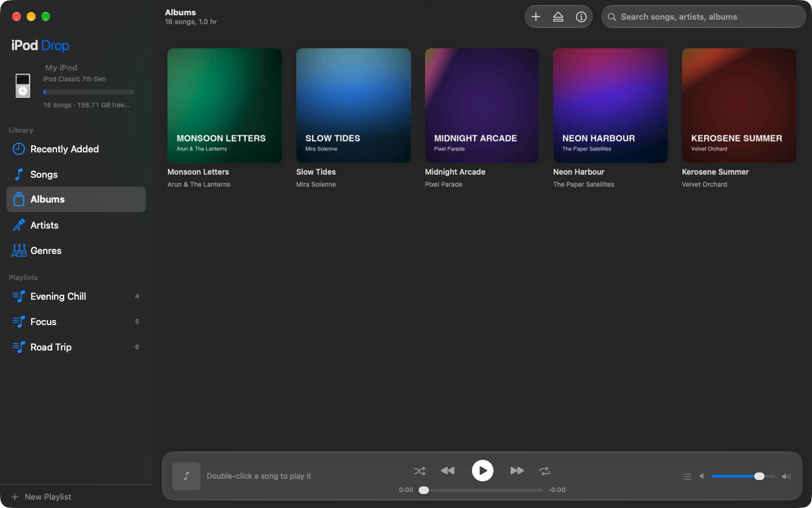This screenshot has width=812, height=508.
Task: Focus the search songs, artists, albums field
Action: tap(704, 17)
